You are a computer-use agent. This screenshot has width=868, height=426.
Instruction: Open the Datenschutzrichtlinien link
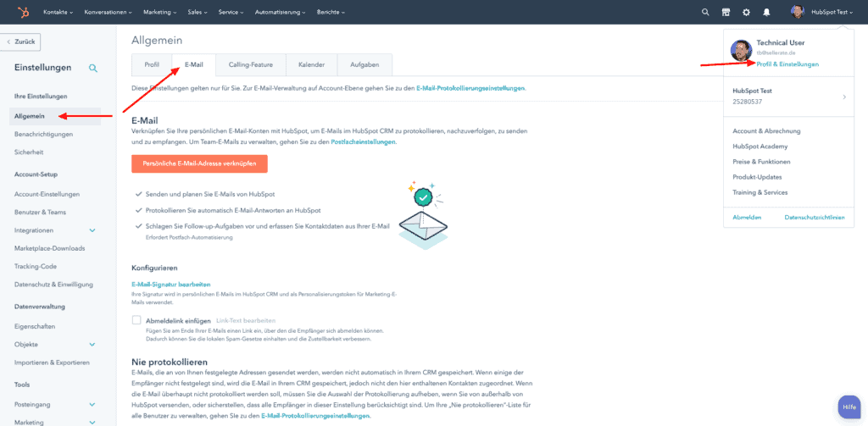[815, 218]
